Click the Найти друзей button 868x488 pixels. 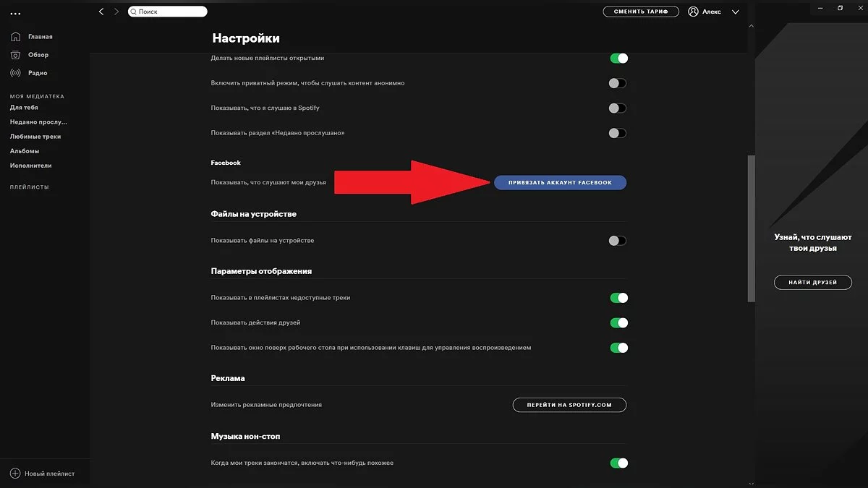(812, 283)
